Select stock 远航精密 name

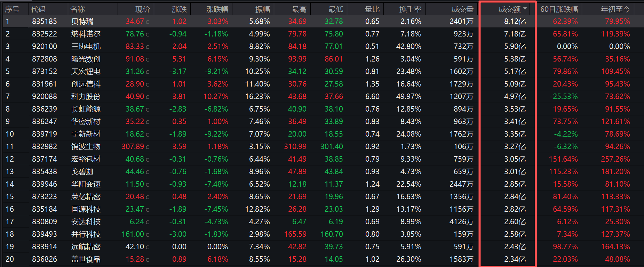(x=86, y=247)
